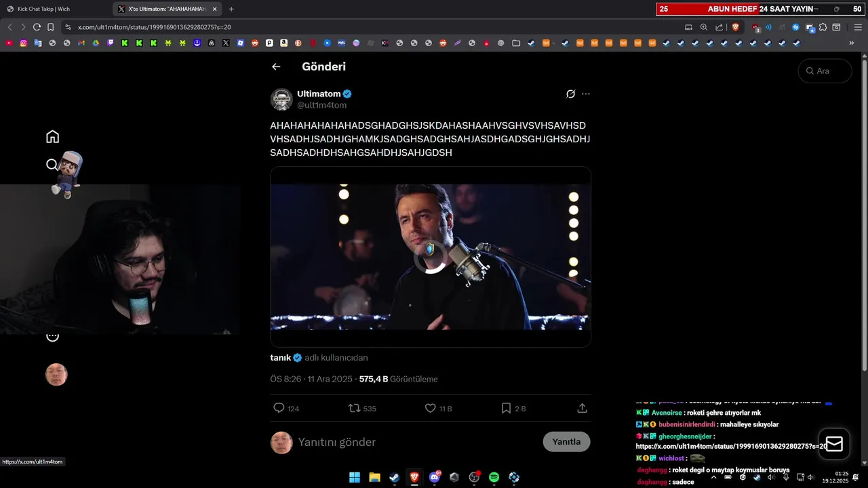Open Discord from the taskbar
The width and height of the screenshot is (868, 488).
tap(435, 477)
